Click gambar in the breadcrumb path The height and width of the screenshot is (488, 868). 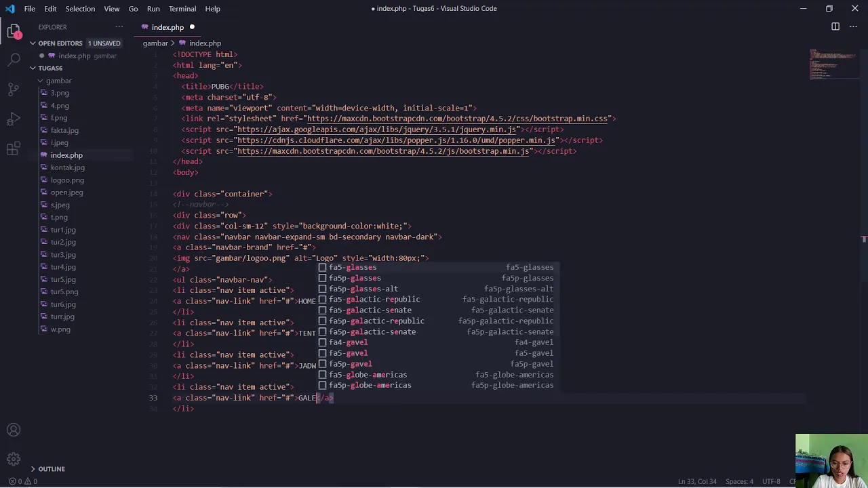click(155, 43)
